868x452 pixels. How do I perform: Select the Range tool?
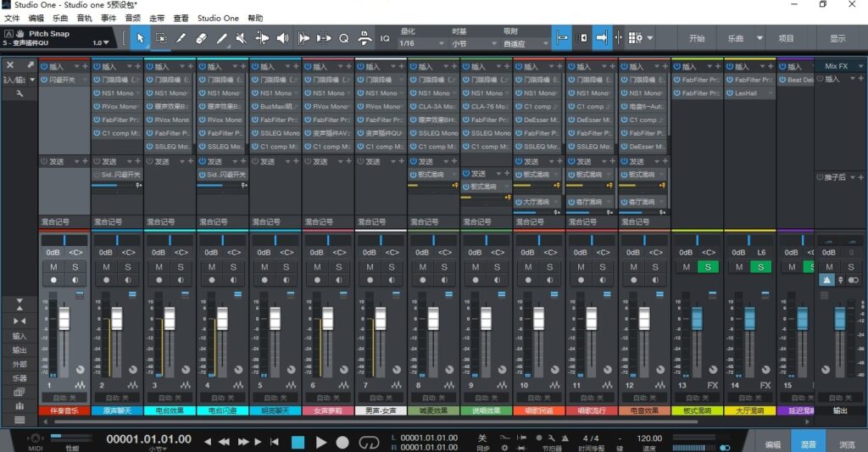click(x=161, y=38)
